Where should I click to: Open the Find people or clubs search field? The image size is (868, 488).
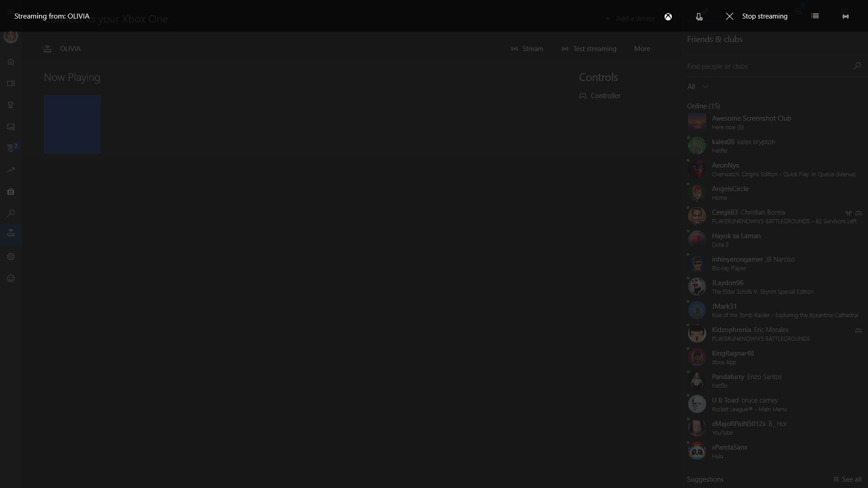[x=769, y=66]
